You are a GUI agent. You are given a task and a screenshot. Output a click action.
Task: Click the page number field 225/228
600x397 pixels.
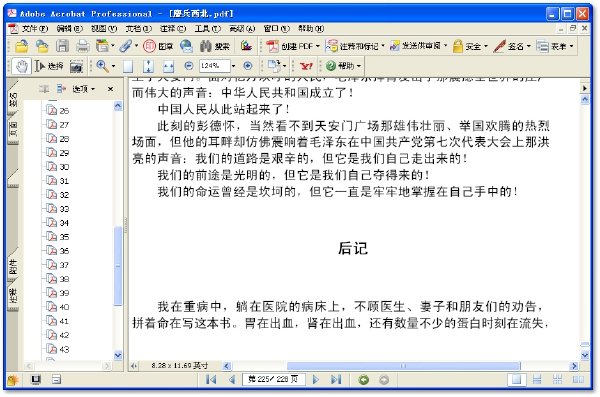[273, 379]
